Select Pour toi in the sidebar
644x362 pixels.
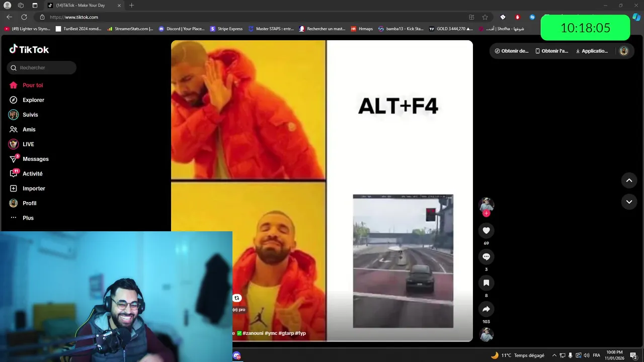(26, 85)
